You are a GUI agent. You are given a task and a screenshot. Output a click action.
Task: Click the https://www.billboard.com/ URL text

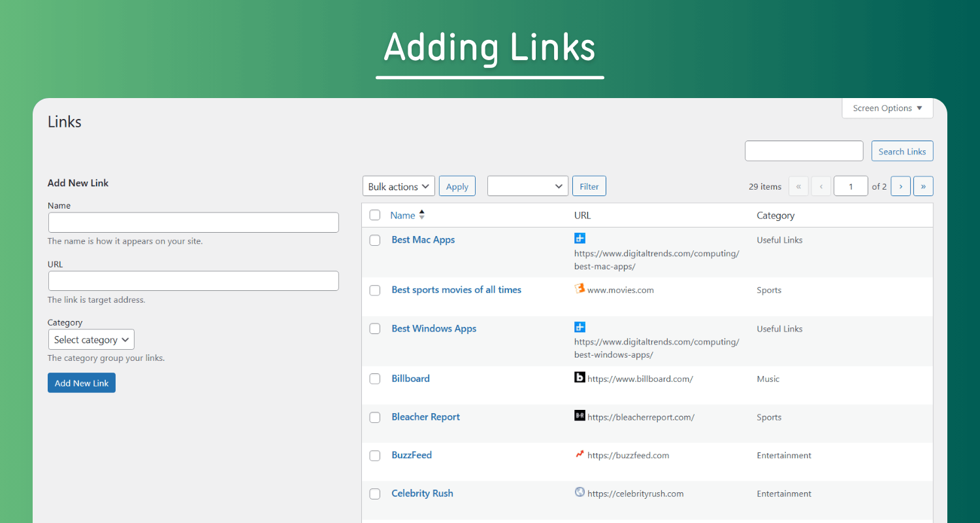(x=640, y=379)
